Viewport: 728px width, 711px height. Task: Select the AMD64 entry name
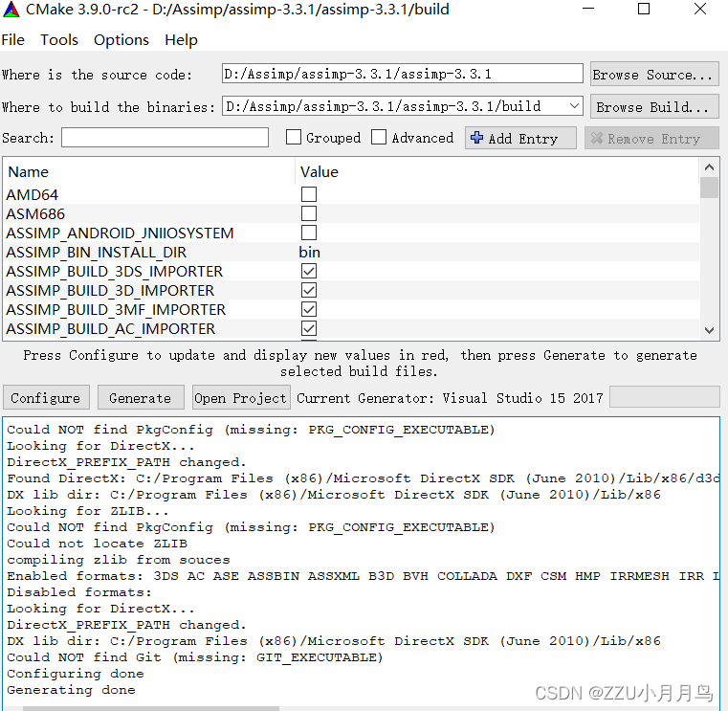(x=32, y=194)
